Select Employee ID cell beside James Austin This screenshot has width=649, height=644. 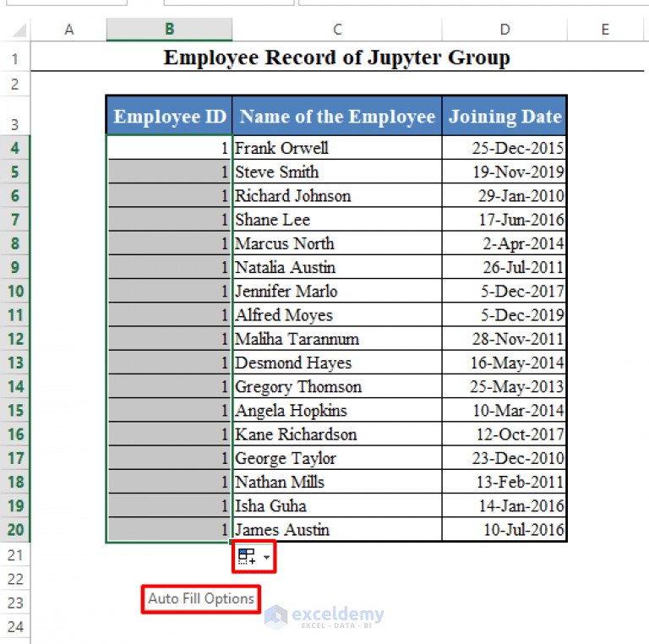point(169,529)
